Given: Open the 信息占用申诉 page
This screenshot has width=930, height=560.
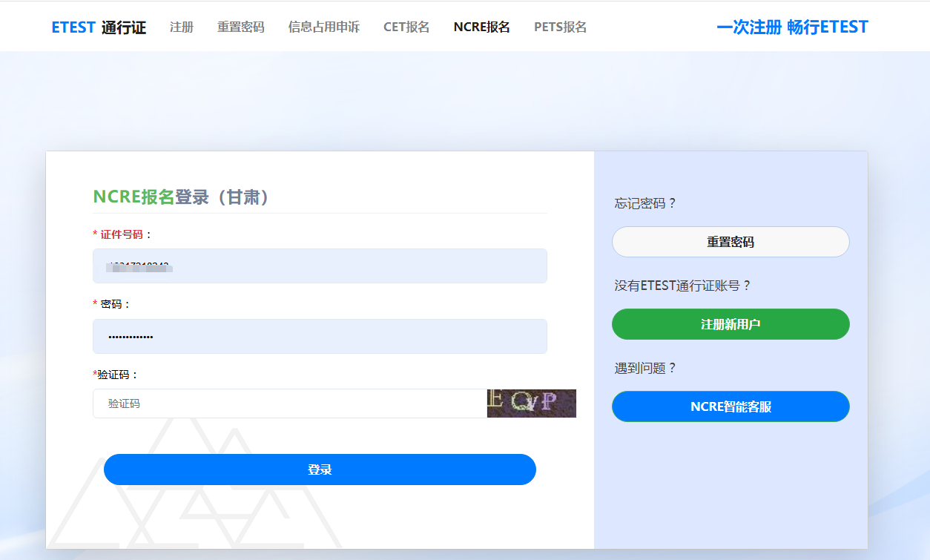Looking at the screenshot, I should point(323,27).
